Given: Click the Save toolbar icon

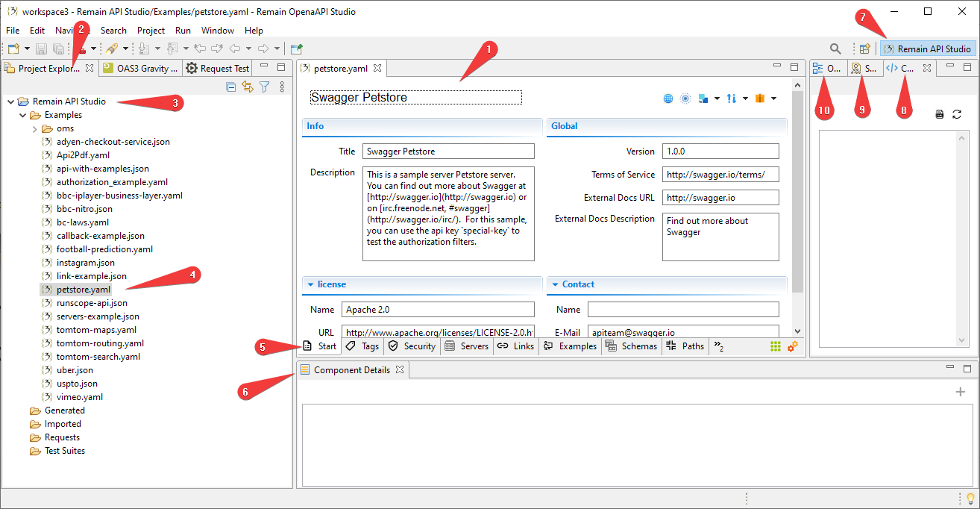Looking at the screenshot, I should [x=41, y=49].
